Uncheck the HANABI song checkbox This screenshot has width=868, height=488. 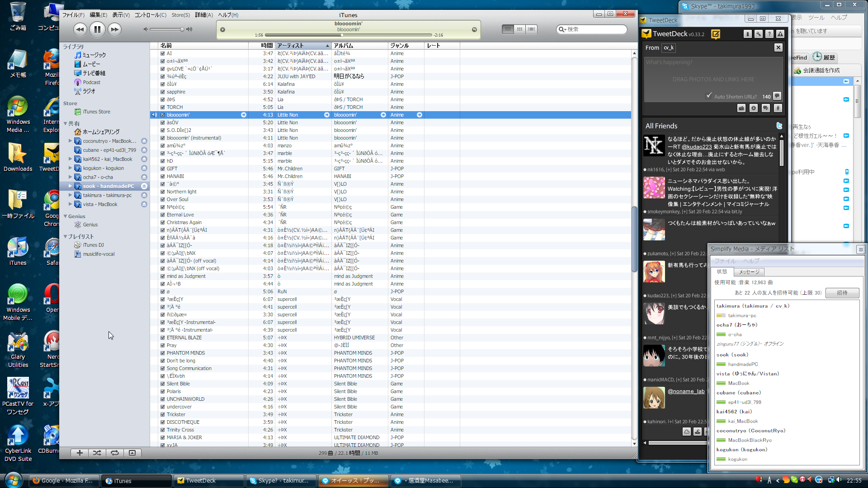click(163, 176)
